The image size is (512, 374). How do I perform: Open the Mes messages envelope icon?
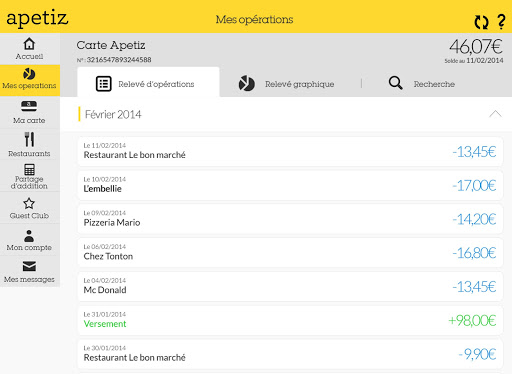click(x=29, y=266)
